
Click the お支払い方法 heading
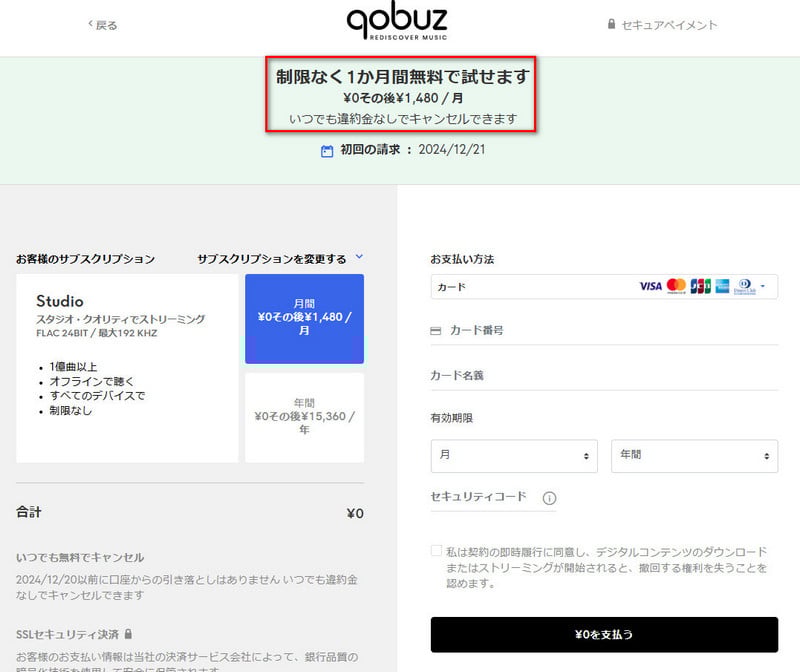pos(462,259)
